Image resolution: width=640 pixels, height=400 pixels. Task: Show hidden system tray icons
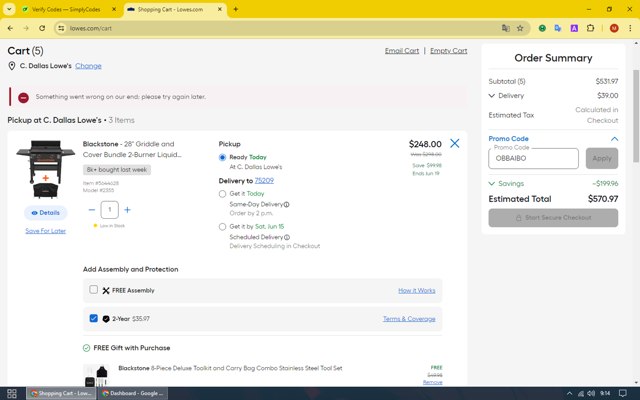point(569,393)
